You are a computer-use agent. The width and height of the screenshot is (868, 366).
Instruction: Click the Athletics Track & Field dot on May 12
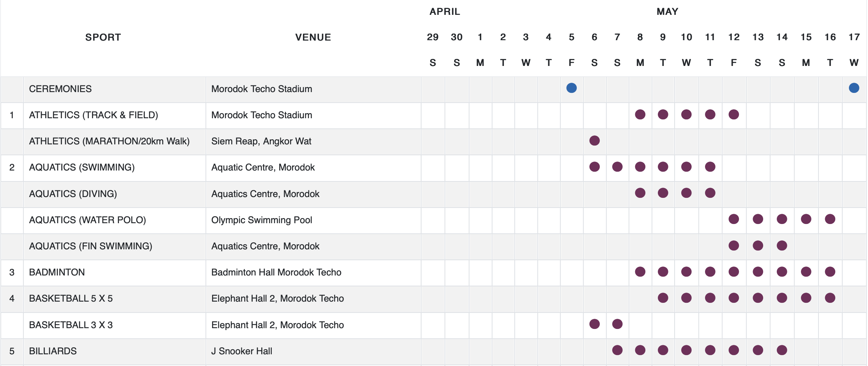coord(733,114)
